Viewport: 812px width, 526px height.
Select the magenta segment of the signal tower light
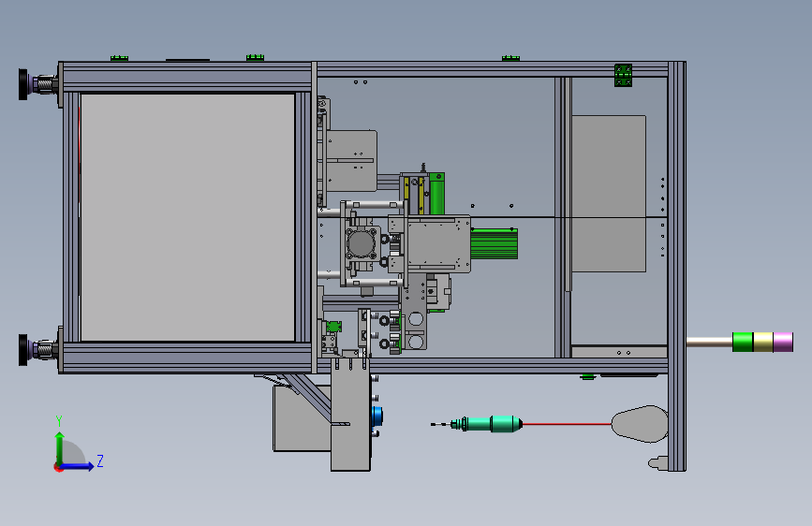[783, 343]
